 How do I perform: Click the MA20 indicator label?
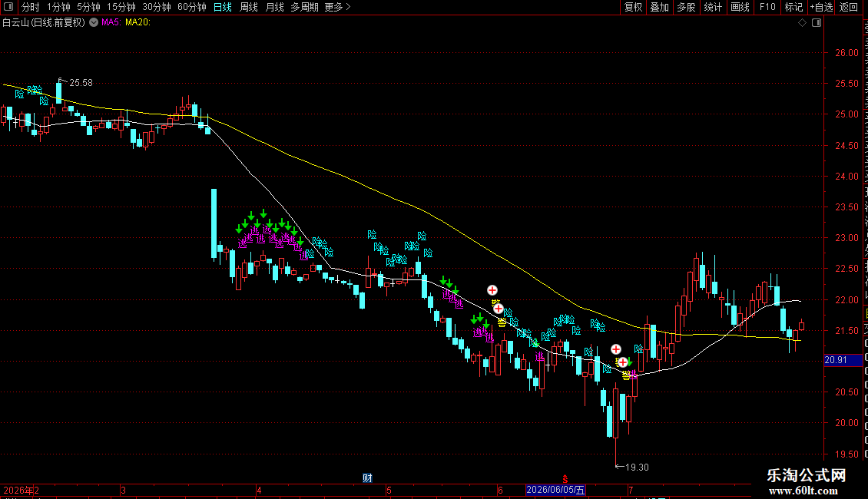click(137, 22)
